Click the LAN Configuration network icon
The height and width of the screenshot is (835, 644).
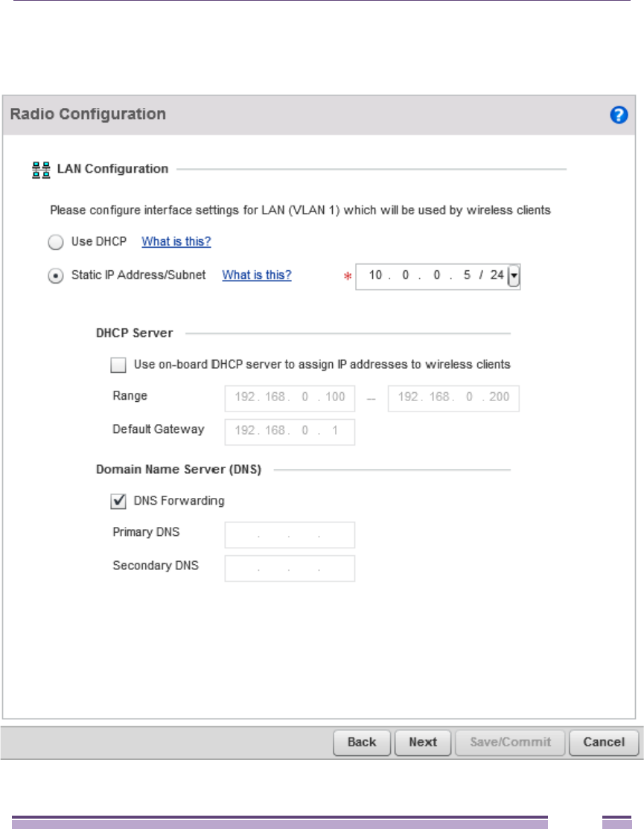coord(41,170)
